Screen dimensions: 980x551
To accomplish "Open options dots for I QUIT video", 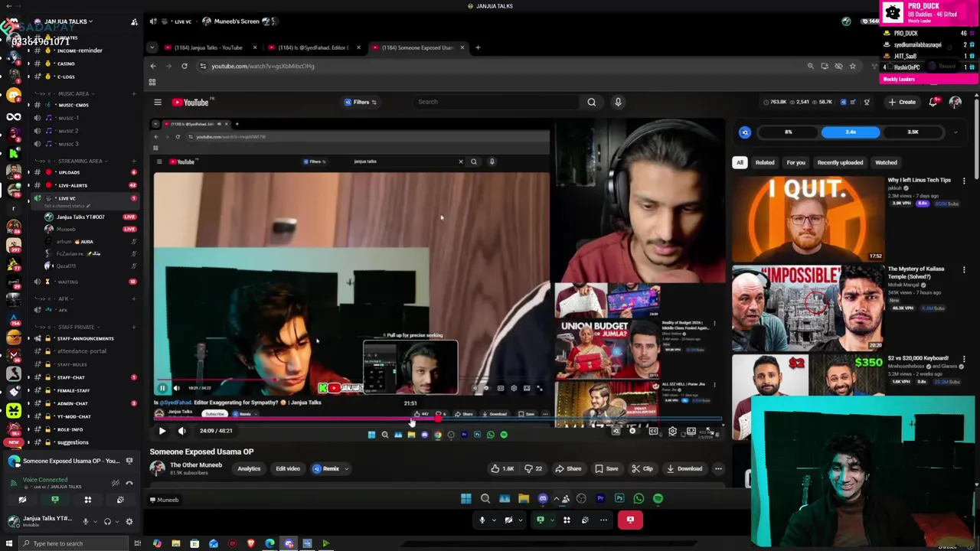I will pos(964,181).
